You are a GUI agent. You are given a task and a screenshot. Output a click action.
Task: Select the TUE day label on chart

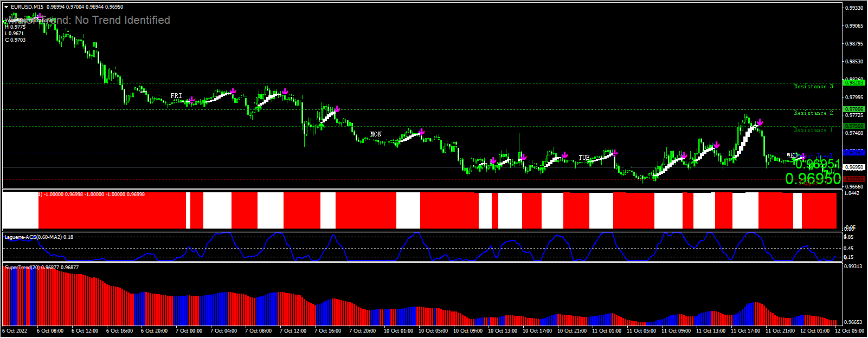point(584,158)
